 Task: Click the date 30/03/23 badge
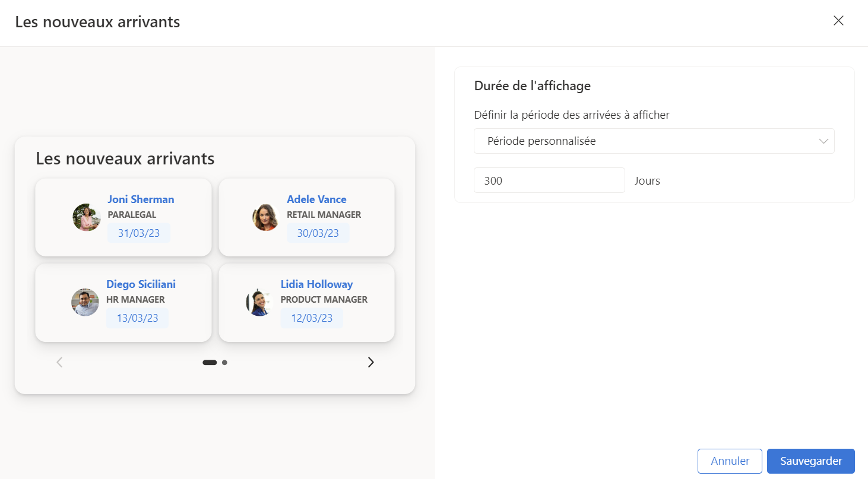(318, 233)
